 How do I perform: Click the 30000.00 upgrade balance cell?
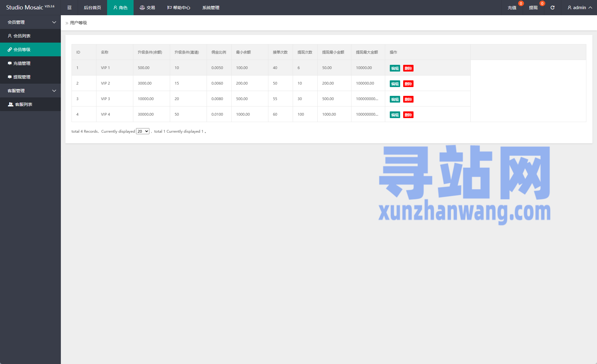tap(152, 114)
